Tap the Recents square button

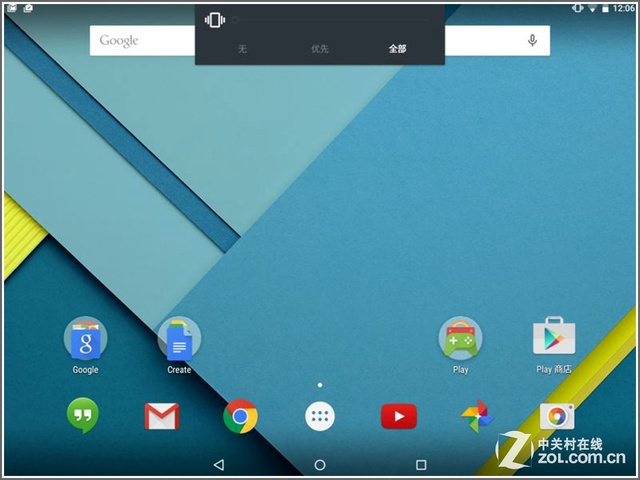pos(421,465)
